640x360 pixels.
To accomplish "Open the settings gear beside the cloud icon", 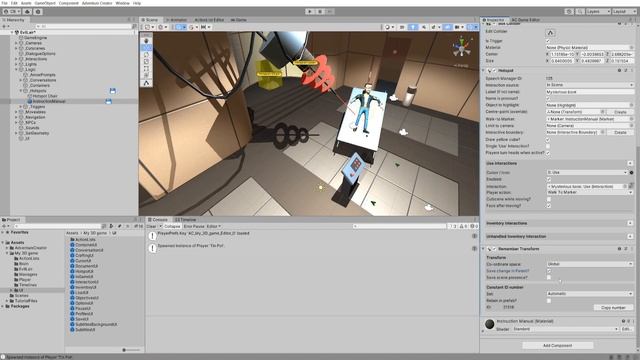I will pyautogui.click(x=38, y=11).
